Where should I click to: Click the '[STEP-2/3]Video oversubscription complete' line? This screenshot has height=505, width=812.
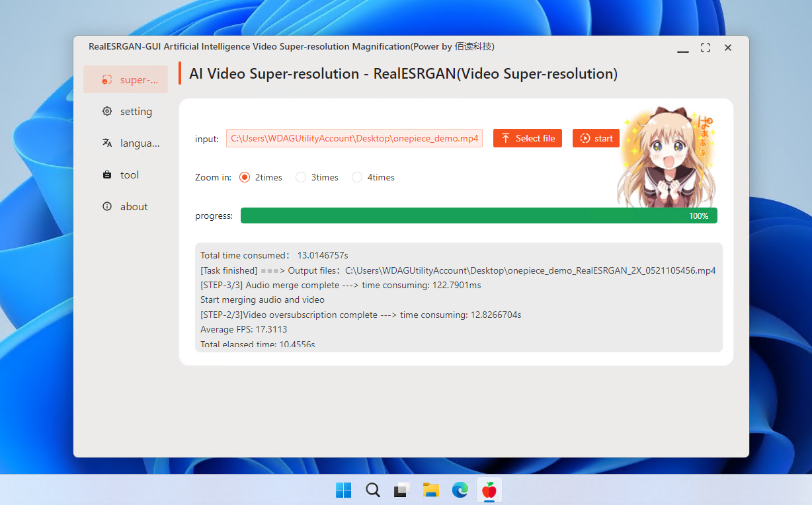point(361,315)
